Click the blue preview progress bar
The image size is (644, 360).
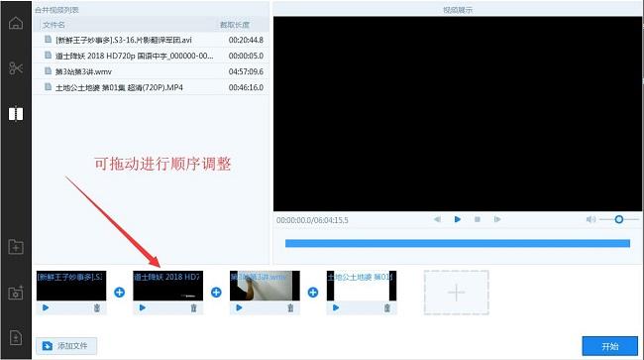coord(458,243)
